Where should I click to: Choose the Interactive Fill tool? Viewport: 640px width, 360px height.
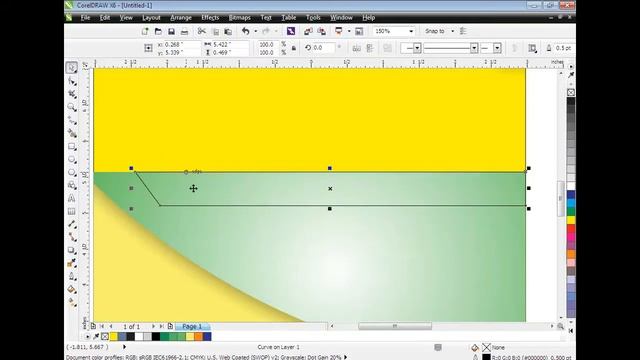click(72, 302)
